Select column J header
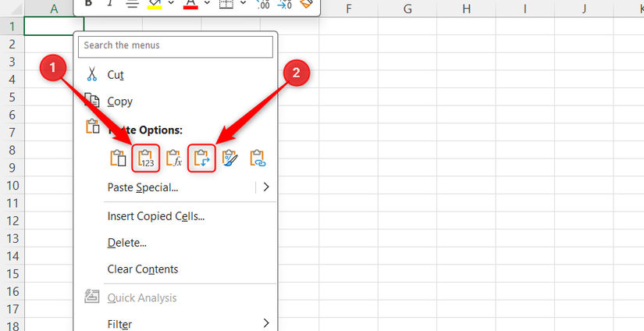This screenshot has width=644, height=331. tap(584, 9)
